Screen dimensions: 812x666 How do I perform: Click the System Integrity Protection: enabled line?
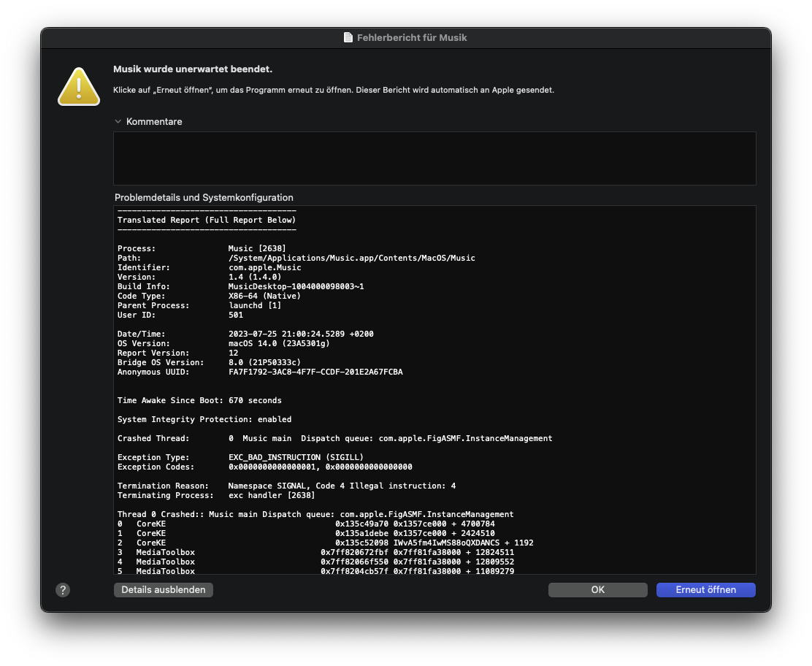[204, 419]
